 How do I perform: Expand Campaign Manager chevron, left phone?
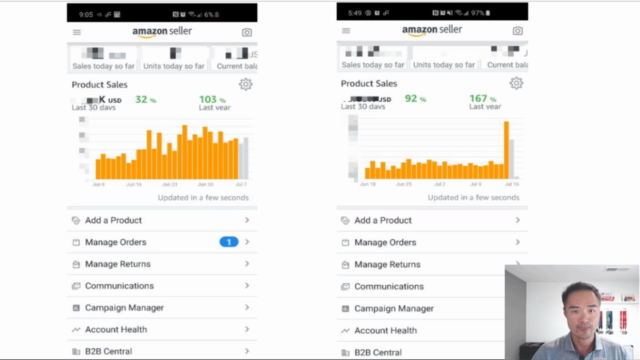(247, 307)
